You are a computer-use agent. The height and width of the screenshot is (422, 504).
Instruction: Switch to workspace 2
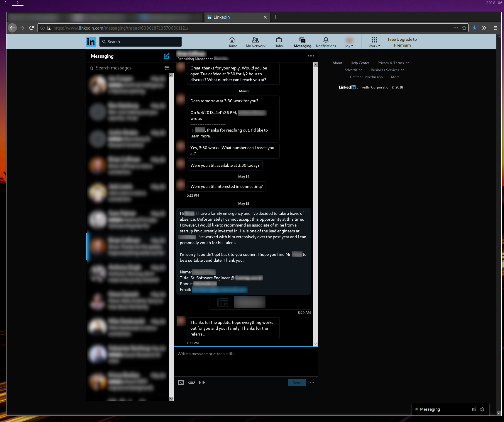pyautogui.click(x=18, y=3)
